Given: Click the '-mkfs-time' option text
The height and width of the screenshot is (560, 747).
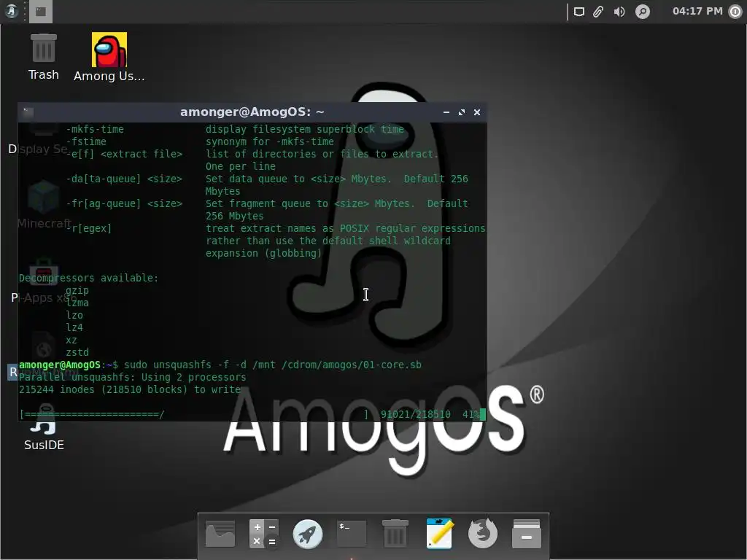Looking at the screenshot, I should click(x=95, y=129).
